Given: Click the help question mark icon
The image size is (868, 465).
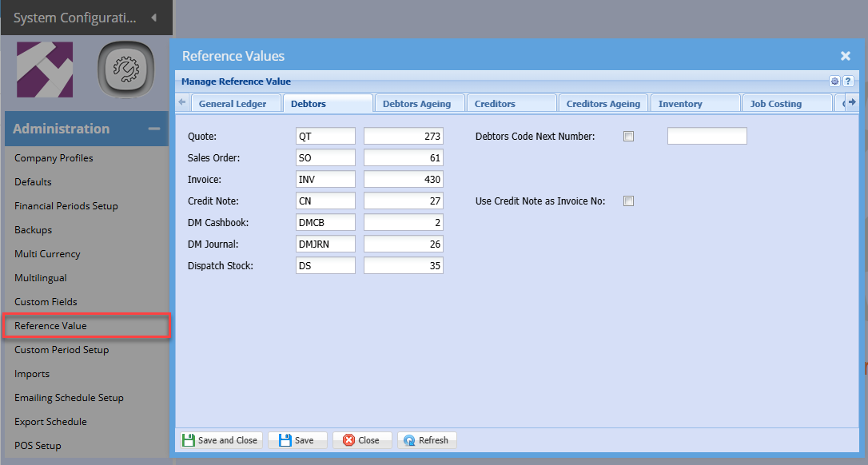Looking at the screenshot, I should [848, 81].
